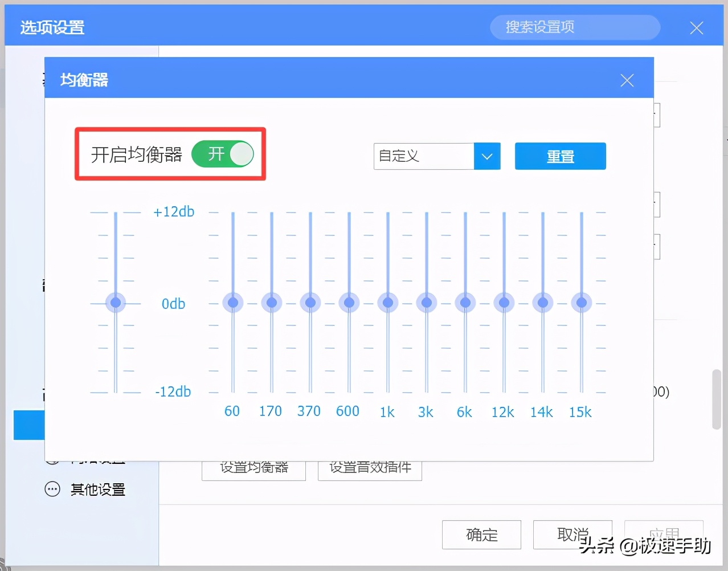
Task: Click the 搜索设置项 search field
Action: coord(574,27)
